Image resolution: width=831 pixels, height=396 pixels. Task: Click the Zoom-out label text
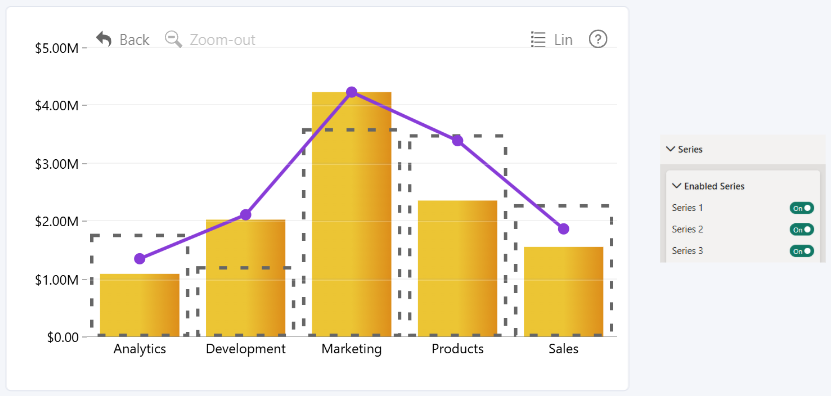point(223,40)
